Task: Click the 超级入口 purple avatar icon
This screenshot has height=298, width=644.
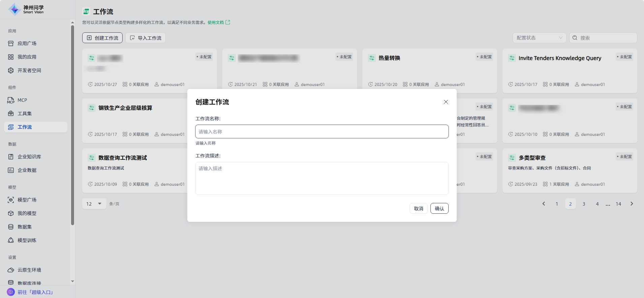Action: (11, 292)
